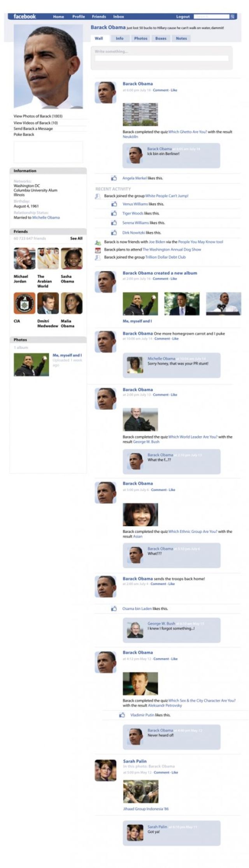This screenshot has height=868, width=249.
Task: Click group icon beside Trillion Dollar Debt Club
Action: point(98,257)
